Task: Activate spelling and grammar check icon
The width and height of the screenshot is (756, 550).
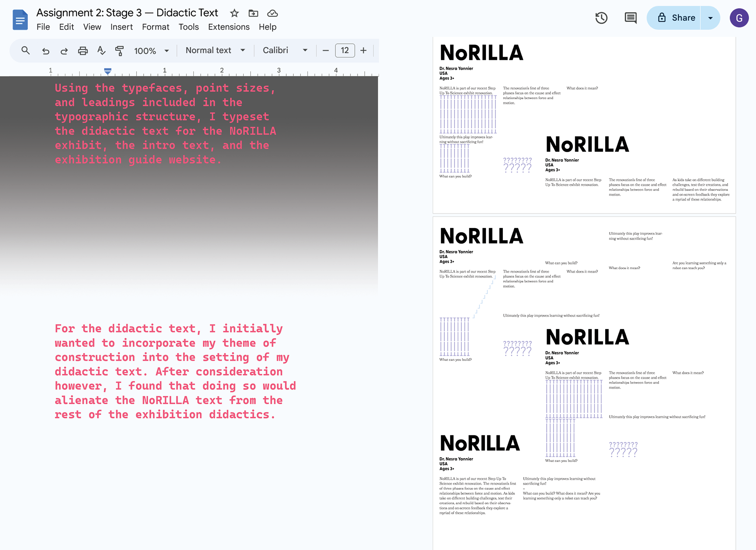Action: 101,50
